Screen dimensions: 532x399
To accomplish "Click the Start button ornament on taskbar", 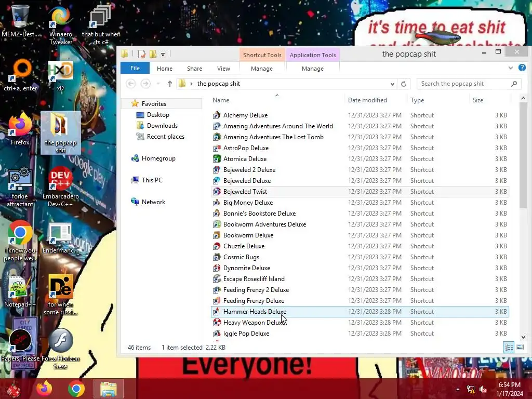I will (14, 389).
